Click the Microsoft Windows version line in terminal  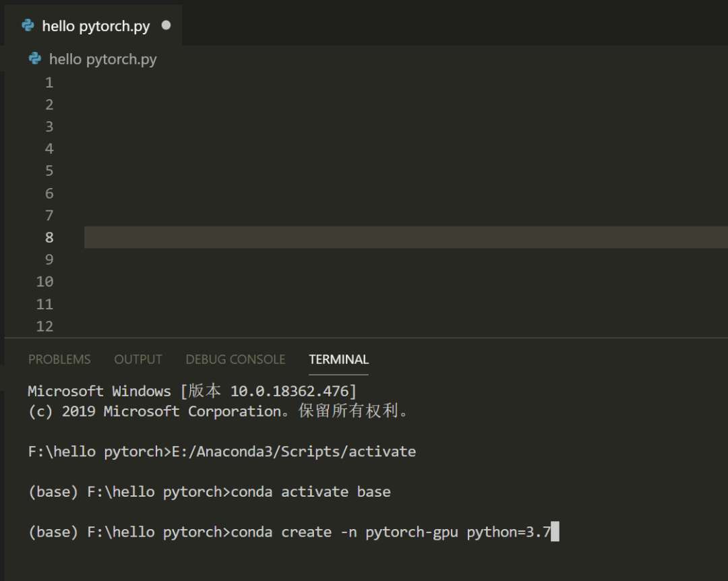192,391
